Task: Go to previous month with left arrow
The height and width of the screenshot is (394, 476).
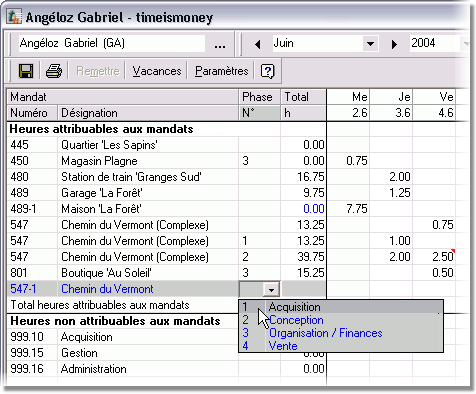Action: pos(258,44)
